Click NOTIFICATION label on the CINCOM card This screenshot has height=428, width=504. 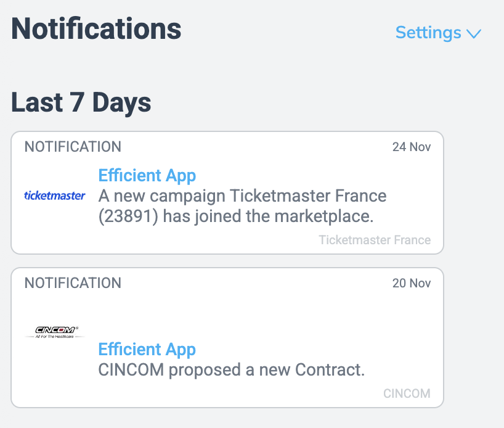(73, 283)
